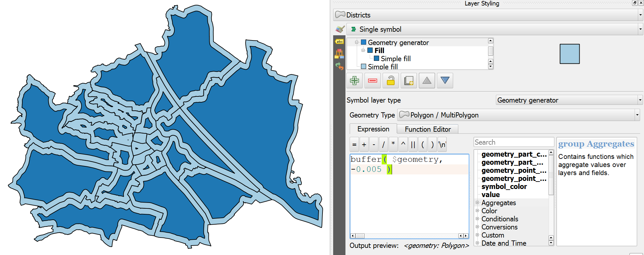
Task: Expand the Conditionals function group
Action: pyautogui.click(x=477, y=219)
